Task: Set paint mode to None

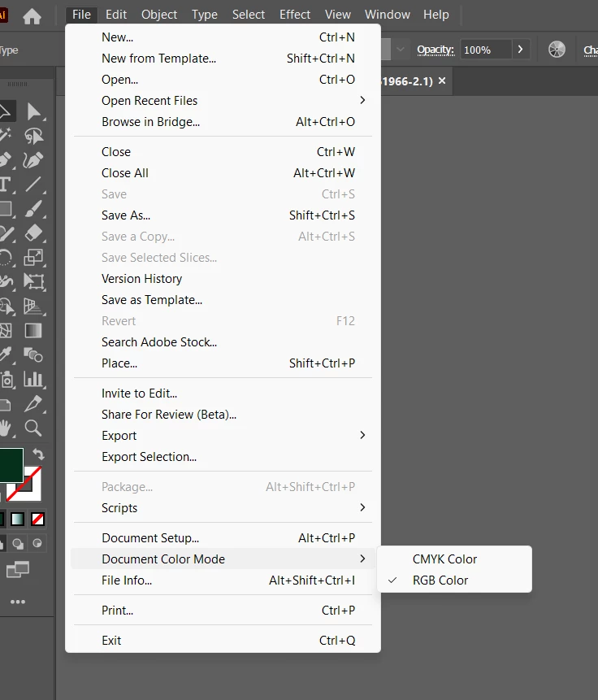Action: point(37,520)
